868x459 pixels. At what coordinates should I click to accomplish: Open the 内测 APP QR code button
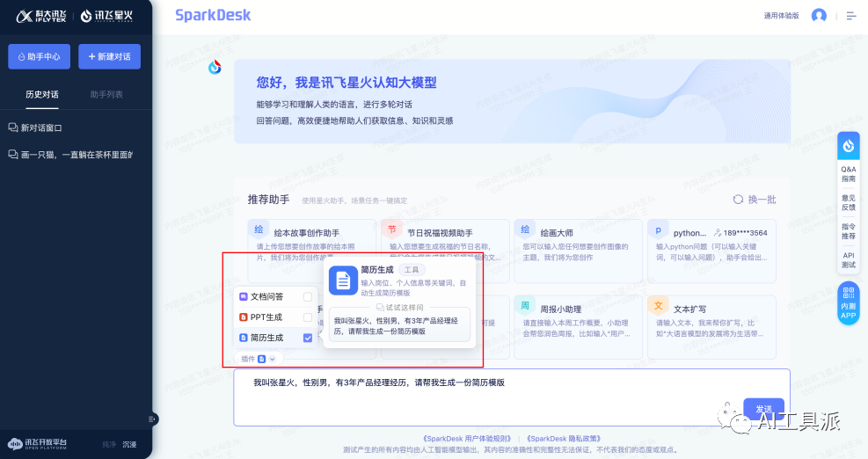pos(849,302)
